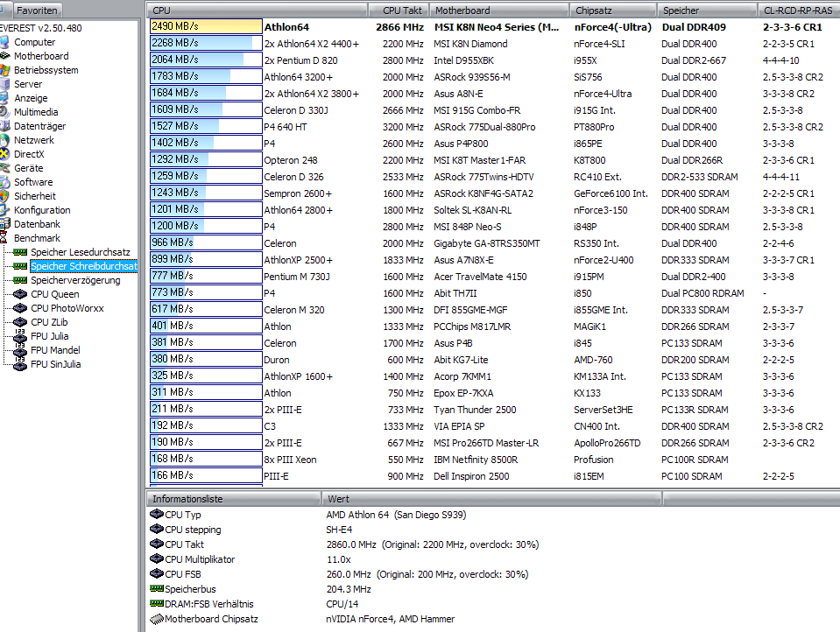Click the CPU Typ chip icon
Viewport: 840px width, 632px height.
point(157,514)
